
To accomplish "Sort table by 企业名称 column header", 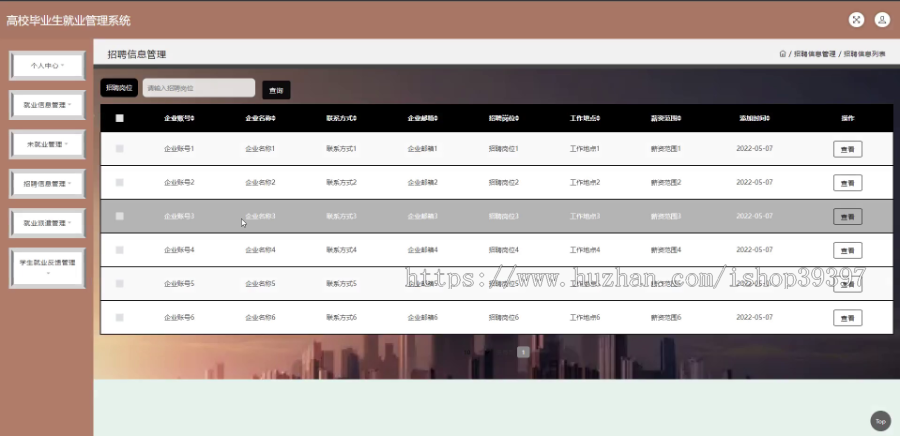I will (260, 118).
